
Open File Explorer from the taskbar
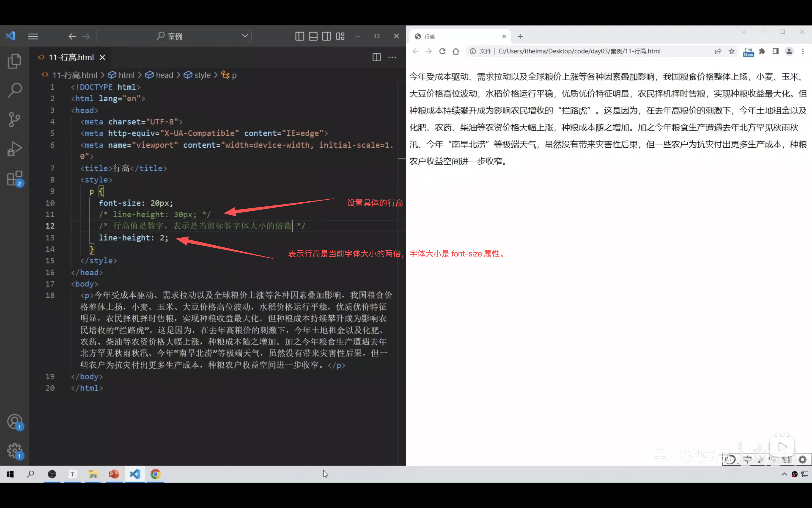[93, 474]
